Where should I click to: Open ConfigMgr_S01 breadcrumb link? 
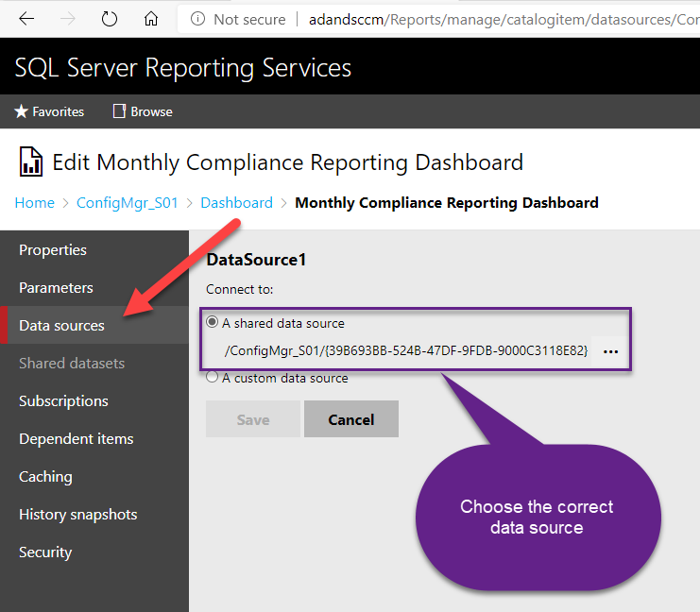[128, 203]
